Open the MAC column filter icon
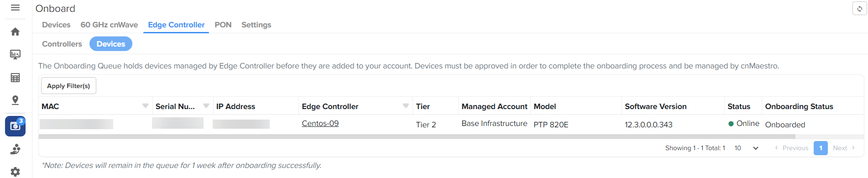 (145, 106)
